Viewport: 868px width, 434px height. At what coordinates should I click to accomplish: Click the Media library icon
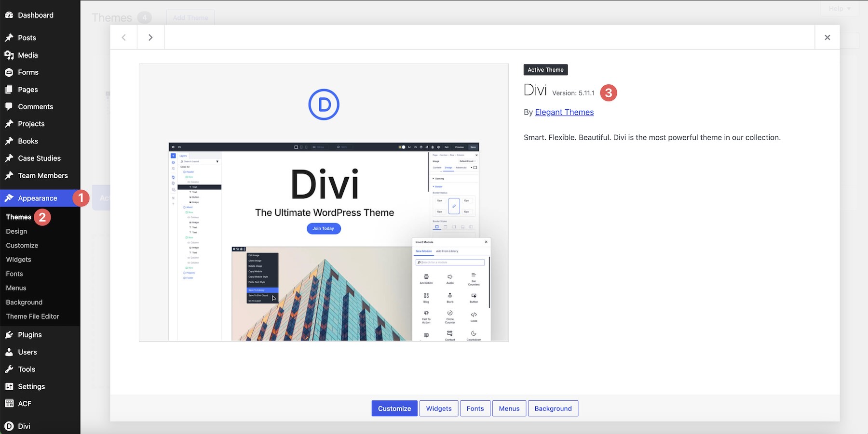pyautogui.click(x=9, y=55)
